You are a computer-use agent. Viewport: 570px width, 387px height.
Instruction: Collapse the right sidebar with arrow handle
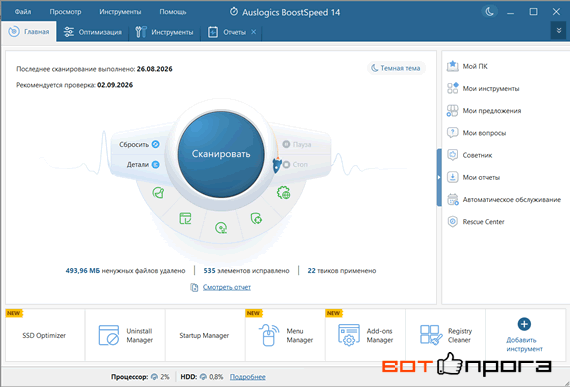(x=439, y=177)
